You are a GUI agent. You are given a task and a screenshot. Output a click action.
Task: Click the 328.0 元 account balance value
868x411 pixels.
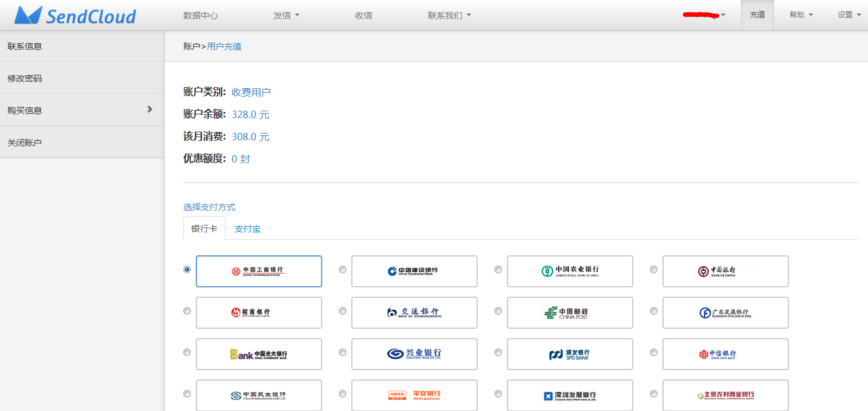251,114
